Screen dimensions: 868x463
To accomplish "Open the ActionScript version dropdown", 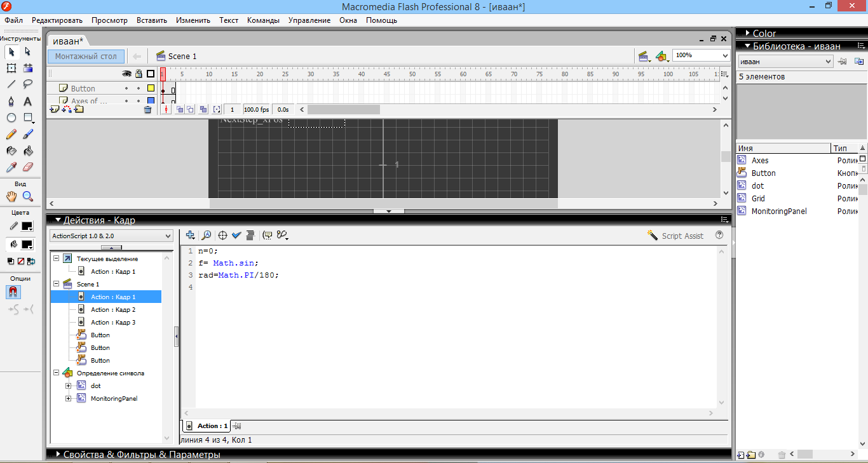I will (x=111, y=236).
